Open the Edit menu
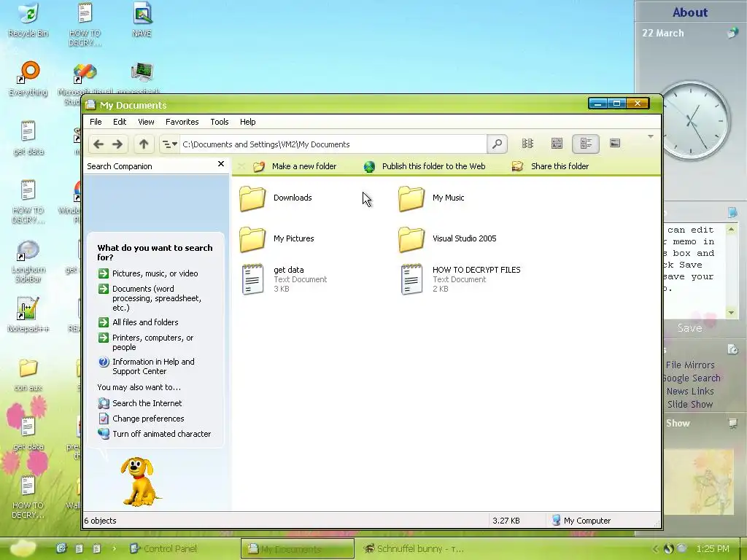The height and width of the screenshot is (560, 747). coord(120,122)
